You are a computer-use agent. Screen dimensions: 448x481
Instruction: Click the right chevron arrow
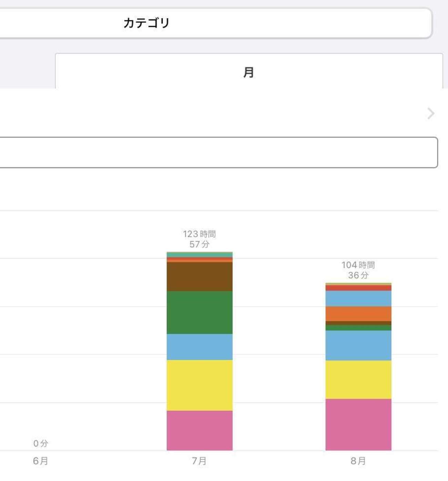[430, 113]
